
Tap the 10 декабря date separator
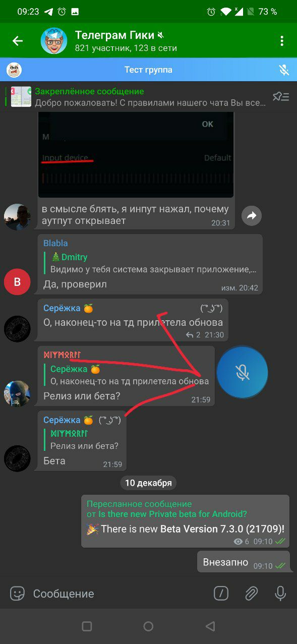[148, 483]
